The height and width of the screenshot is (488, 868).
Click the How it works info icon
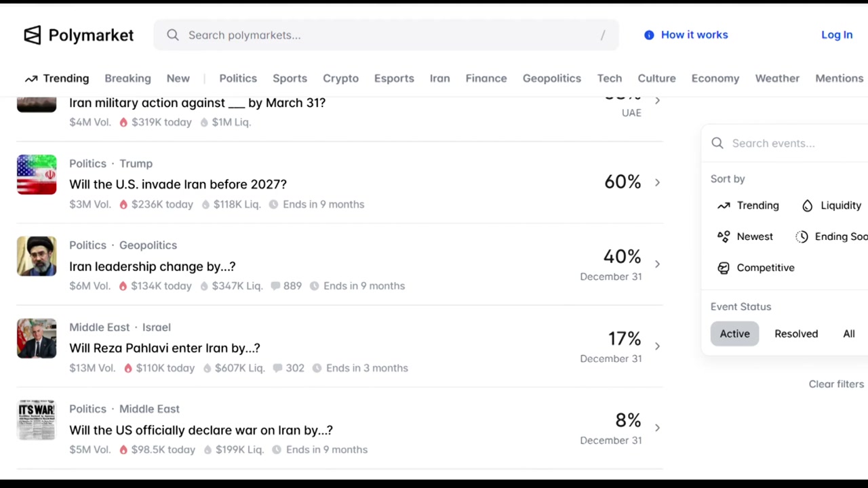[649, 35]
